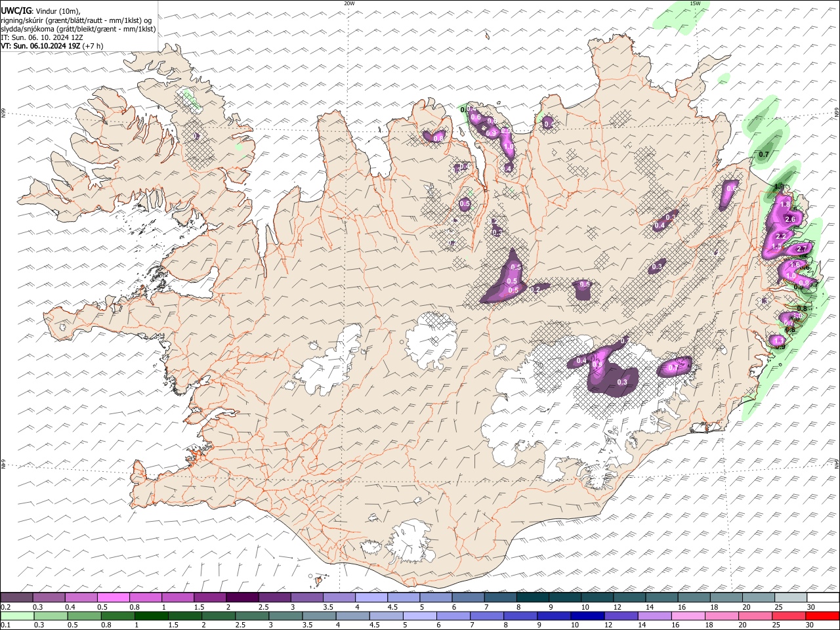Click the 2.6 snowfall value on the east coast

790,219
